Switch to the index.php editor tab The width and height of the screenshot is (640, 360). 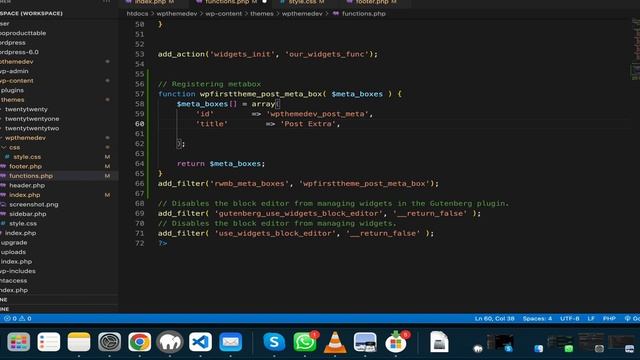click(150, 2)
